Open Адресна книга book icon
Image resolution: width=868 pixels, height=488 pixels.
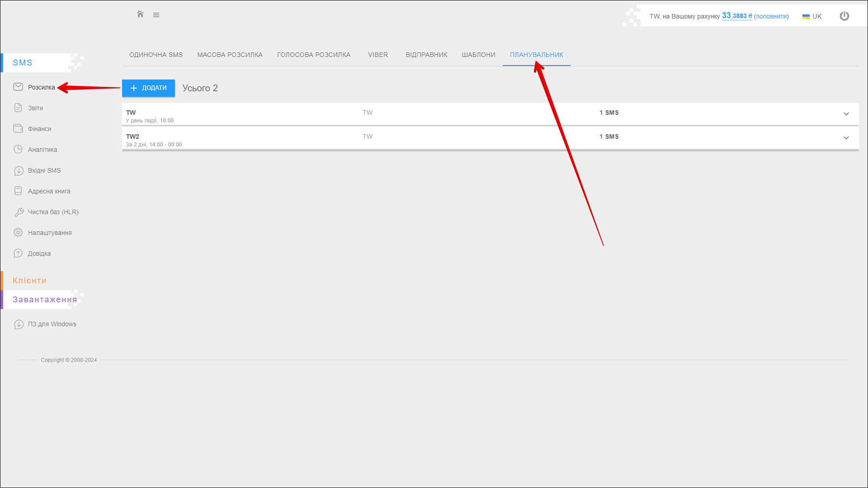tap(18, 191)
